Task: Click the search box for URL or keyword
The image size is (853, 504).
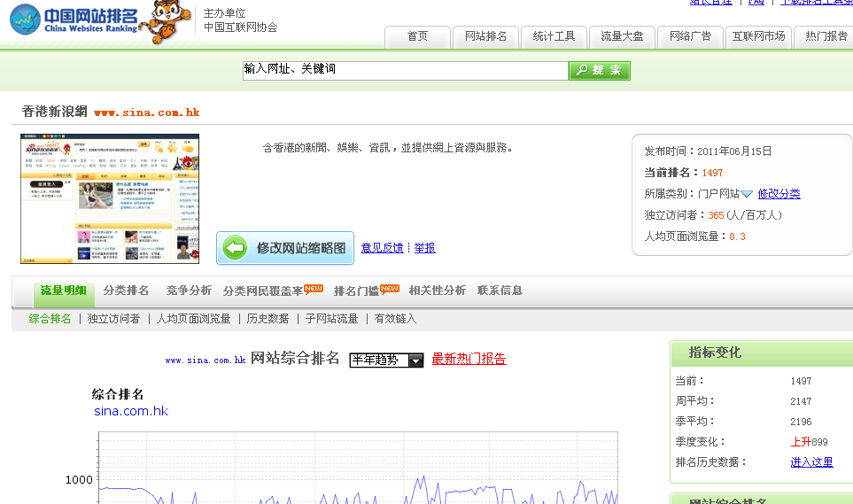Action: (x=406, y=70)
